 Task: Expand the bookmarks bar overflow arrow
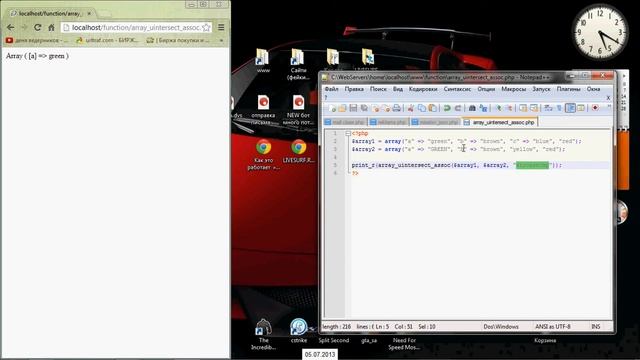coord(222,40)
